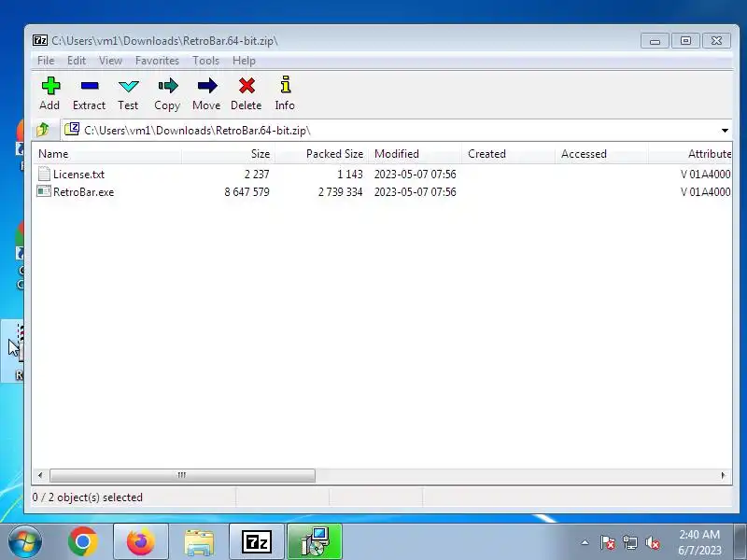Go up one folder level icon

[x=43, y=130]
